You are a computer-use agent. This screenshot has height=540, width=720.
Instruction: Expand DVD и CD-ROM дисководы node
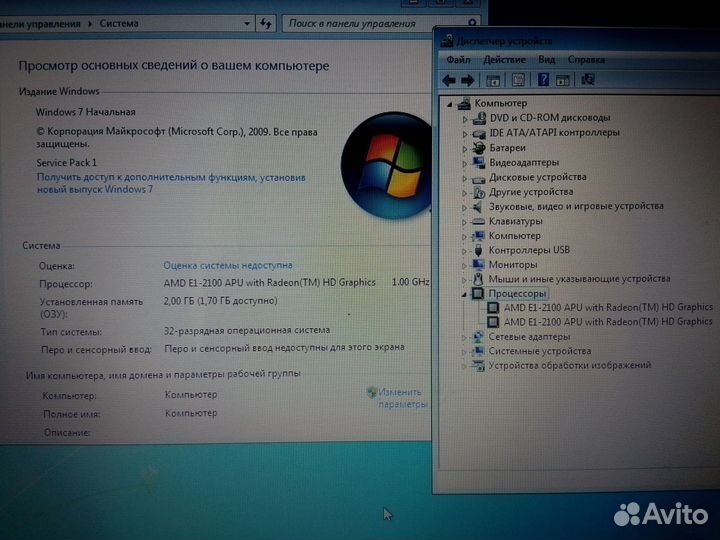pyautogui.click(x=465, y=119)
